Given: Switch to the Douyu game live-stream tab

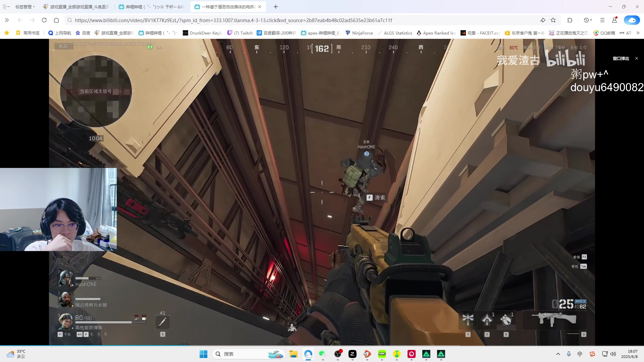Looking at the screenshot, I should coord(76,7).
